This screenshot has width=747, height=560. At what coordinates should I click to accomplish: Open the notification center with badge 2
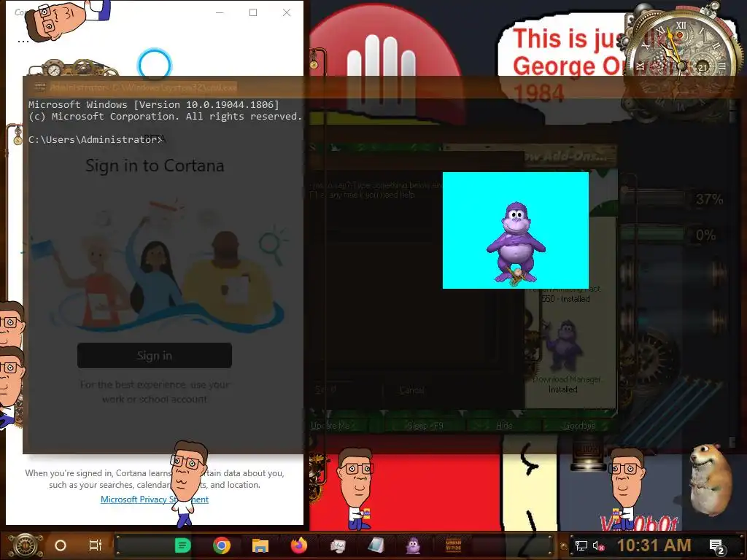(x=716, y=546)
